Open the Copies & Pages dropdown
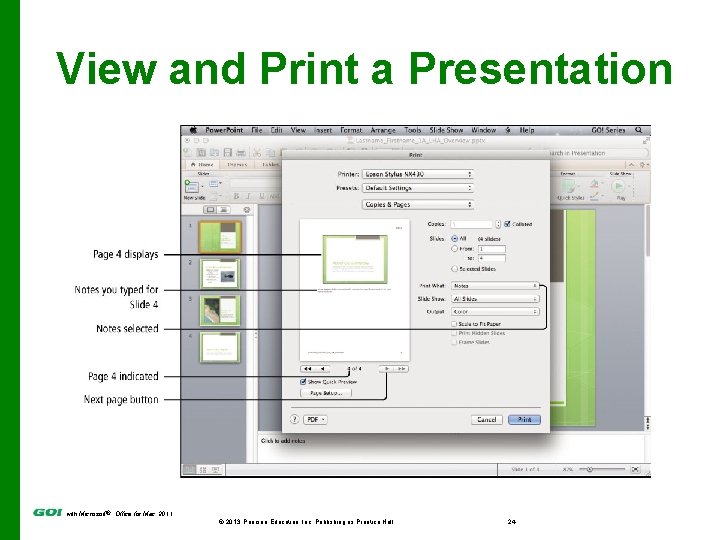 418,204
